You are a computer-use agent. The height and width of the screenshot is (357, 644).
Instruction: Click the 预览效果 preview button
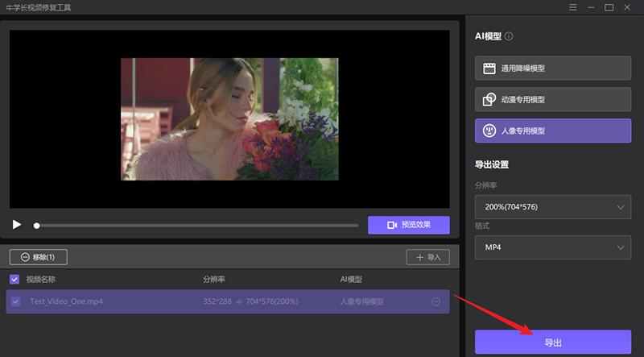[408, 225]
